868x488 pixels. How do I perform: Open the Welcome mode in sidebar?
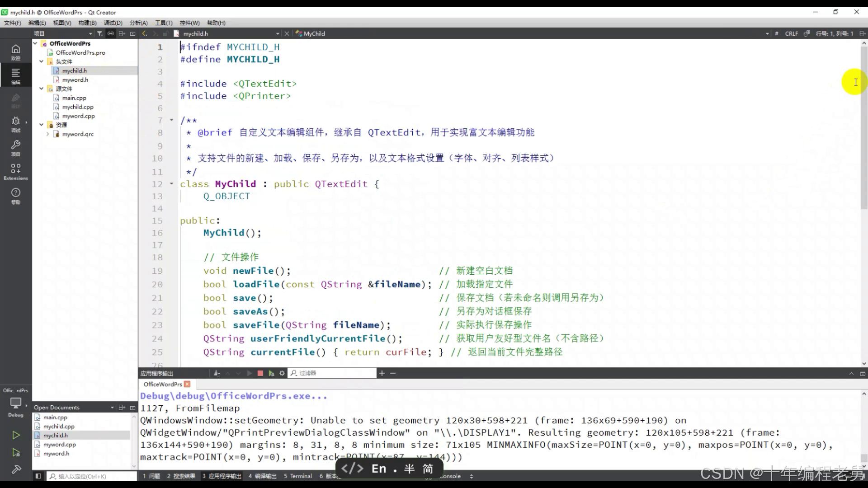16,52
